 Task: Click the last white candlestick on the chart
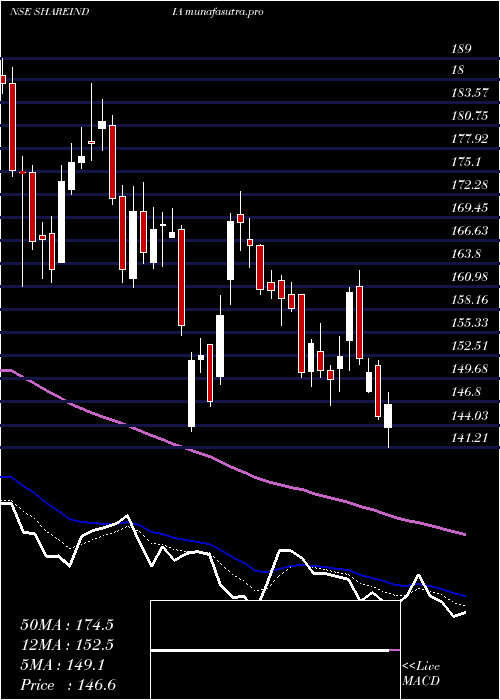coord(388,416)
